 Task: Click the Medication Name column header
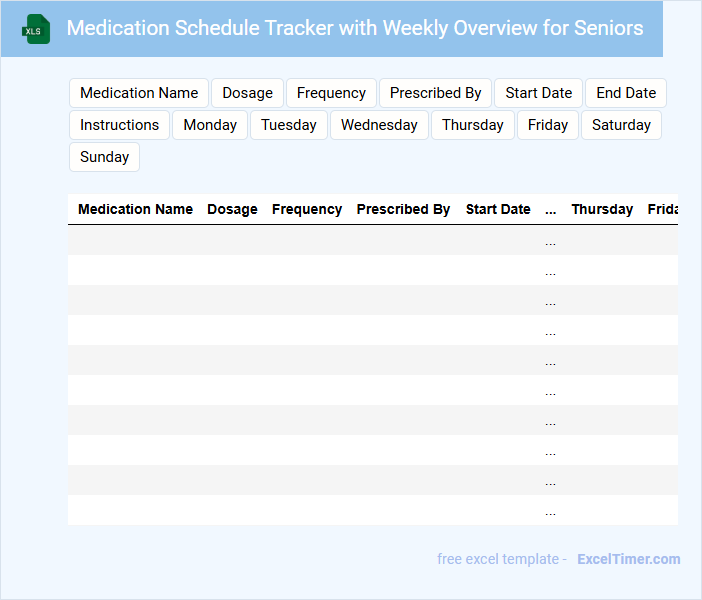(135, 209)
